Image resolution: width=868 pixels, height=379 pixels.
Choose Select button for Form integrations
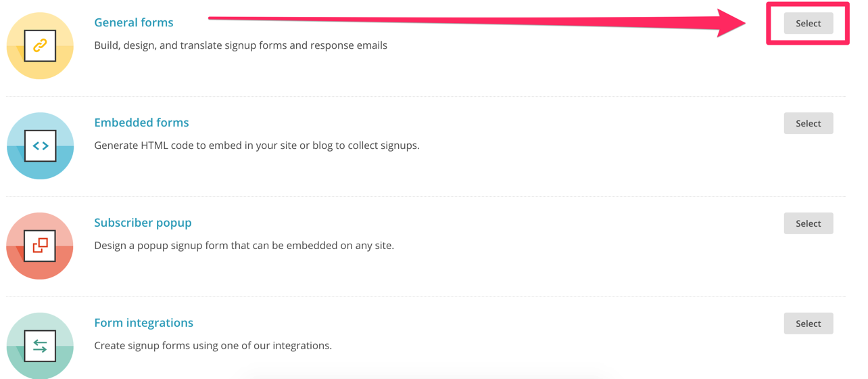point(809,324)
